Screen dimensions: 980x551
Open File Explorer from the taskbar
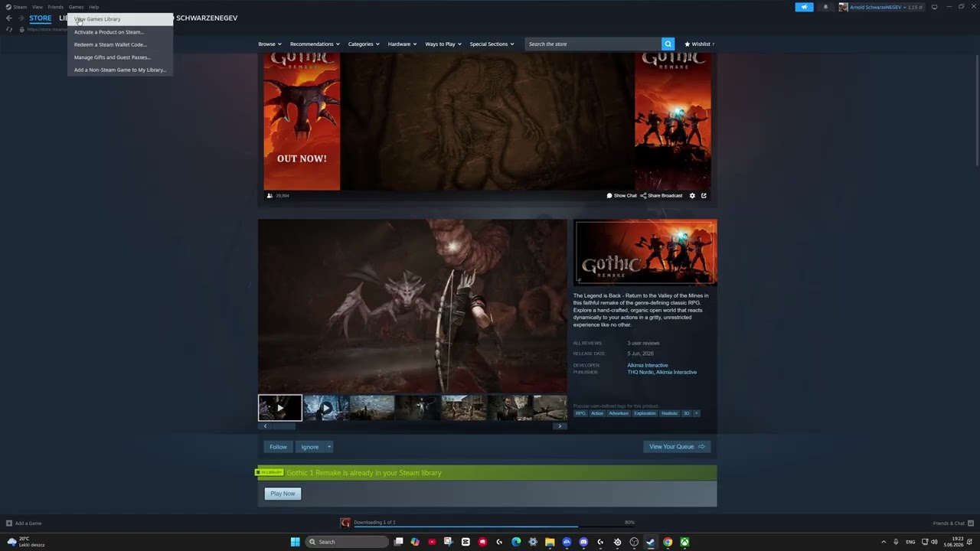(550, 542)
